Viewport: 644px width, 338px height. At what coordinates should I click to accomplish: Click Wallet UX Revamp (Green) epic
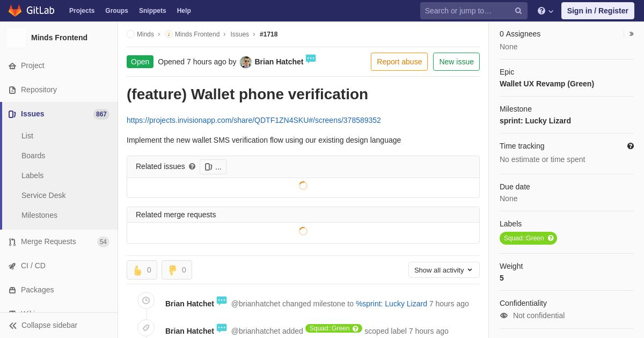[x=547, y=84]
